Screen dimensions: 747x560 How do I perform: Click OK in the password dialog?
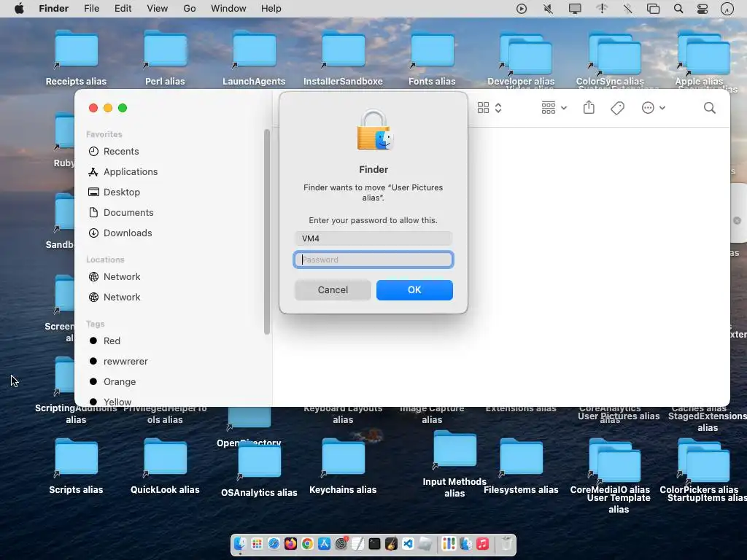coord(414,290)
